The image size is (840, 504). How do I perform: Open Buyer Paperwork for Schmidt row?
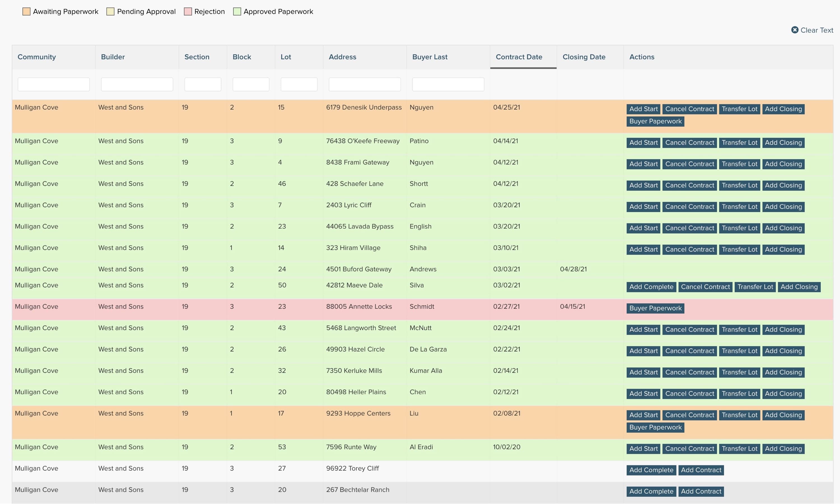point(655,308)
